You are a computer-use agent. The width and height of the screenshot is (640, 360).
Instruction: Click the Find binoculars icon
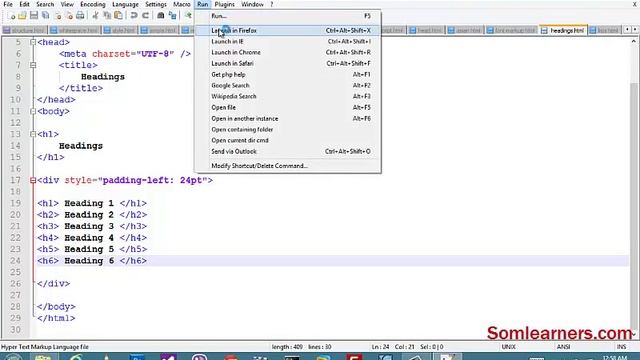click(160, 16)
